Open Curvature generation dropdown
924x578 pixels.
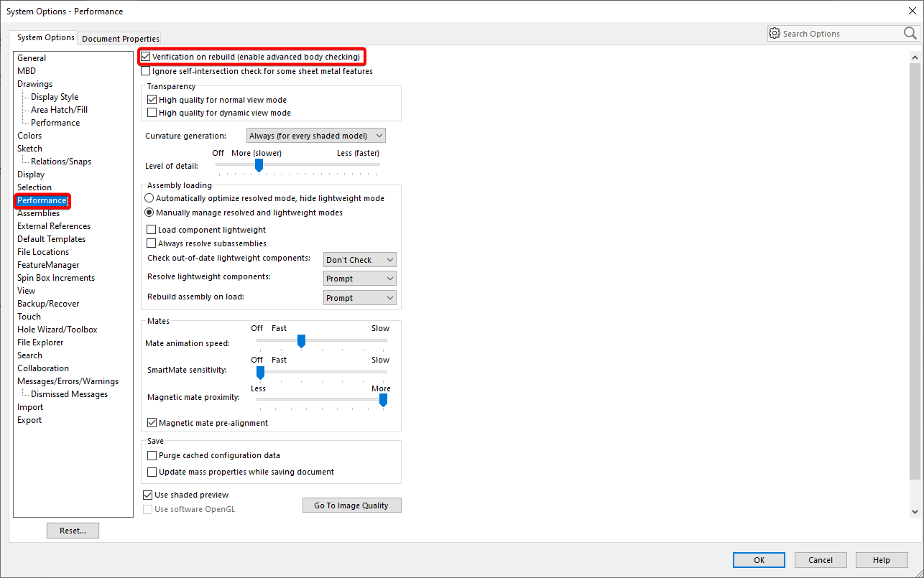pyautogui.click(x=315, y=136)
